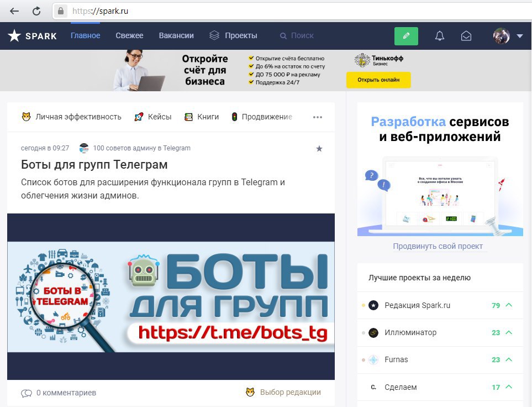This screenshot has width=532, height=407.
Task: Click the cat icon beside Выбор редакции
Action: pyautogui.click(x=250, y=392)
